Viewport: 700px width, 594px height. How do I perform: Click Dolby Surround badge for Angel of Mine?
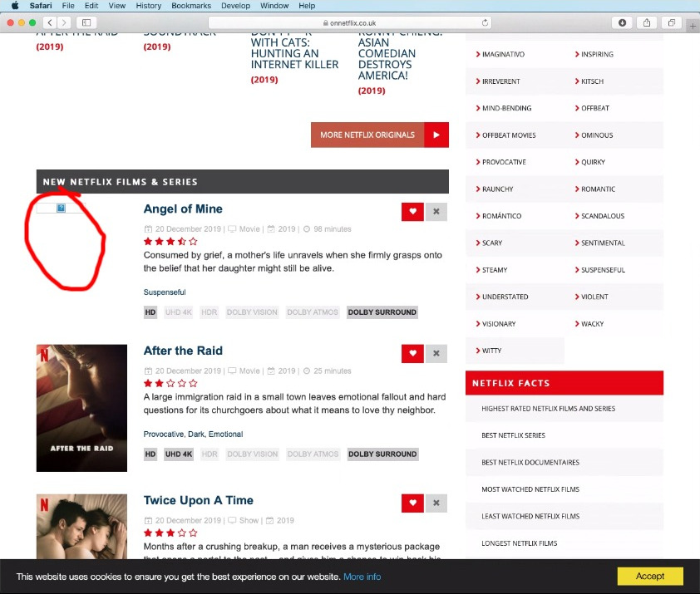(382, 312)
